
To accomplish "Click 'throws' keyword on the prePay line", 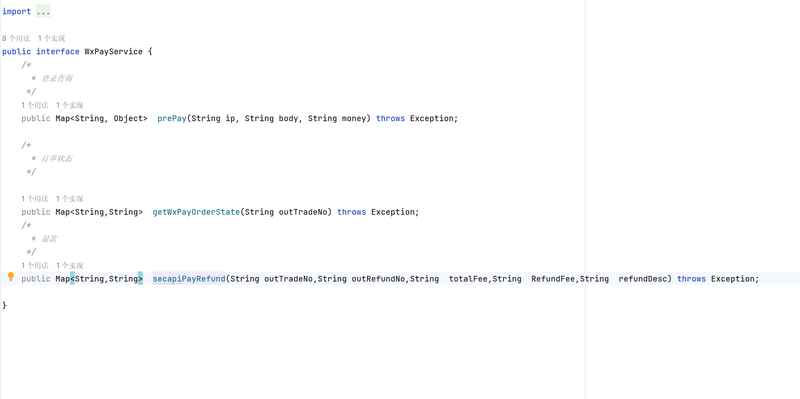I will click(390, 118).
